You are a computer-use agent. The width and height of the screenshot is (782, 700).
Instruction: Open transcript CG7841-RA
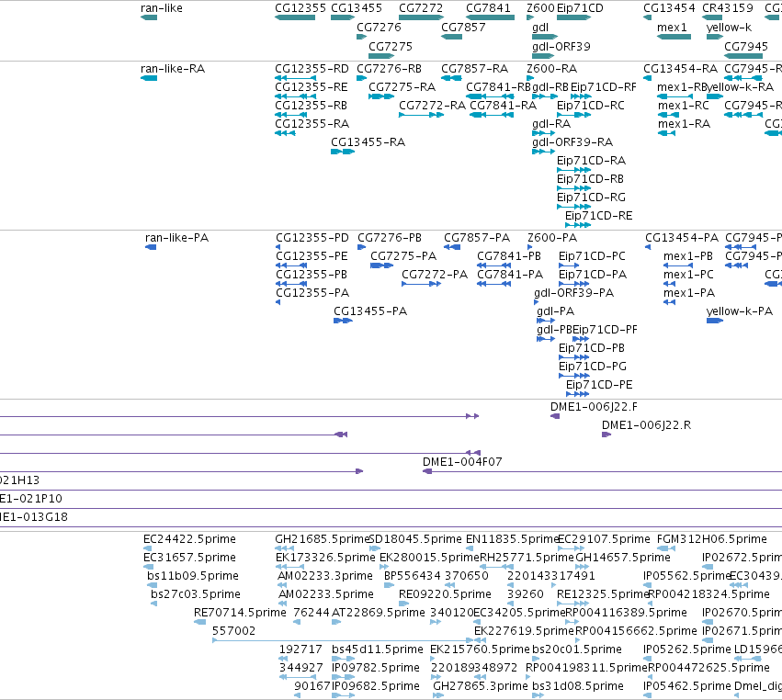pyautogui.click(x=504, y=106)
